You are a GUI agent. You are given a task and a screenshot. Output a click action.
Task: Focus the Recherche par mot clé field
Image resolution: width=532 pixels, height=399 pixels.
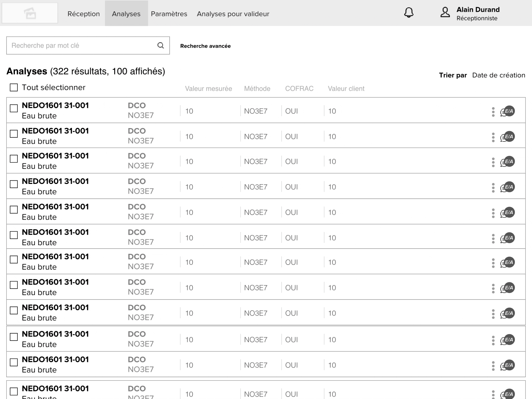82,45
